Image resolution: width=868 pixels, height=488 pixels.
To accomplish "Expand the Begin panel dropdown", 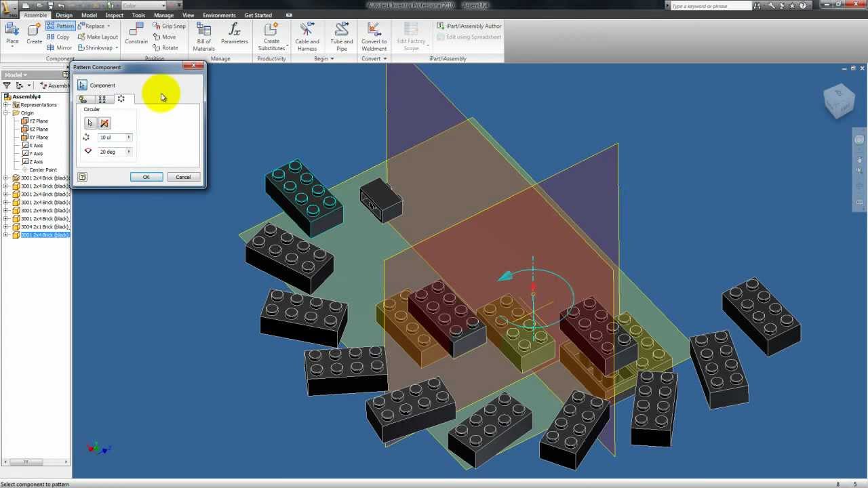I will coord(331,58).
